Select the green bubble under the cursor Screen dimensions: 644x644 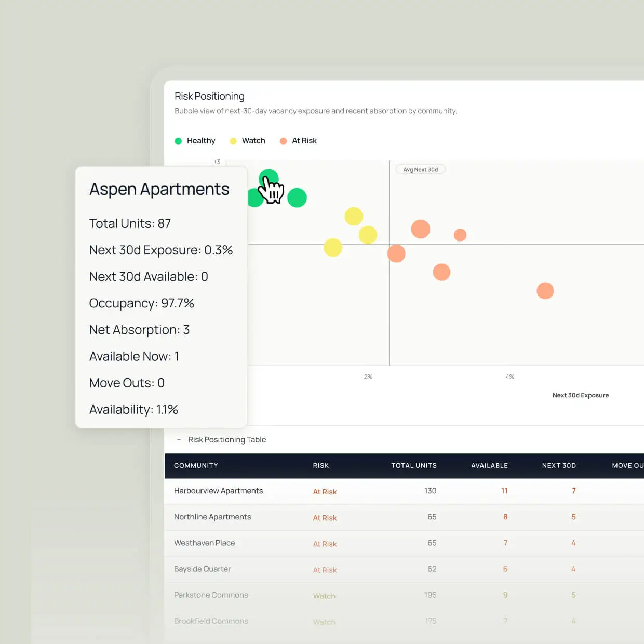[x=269, y=179]
